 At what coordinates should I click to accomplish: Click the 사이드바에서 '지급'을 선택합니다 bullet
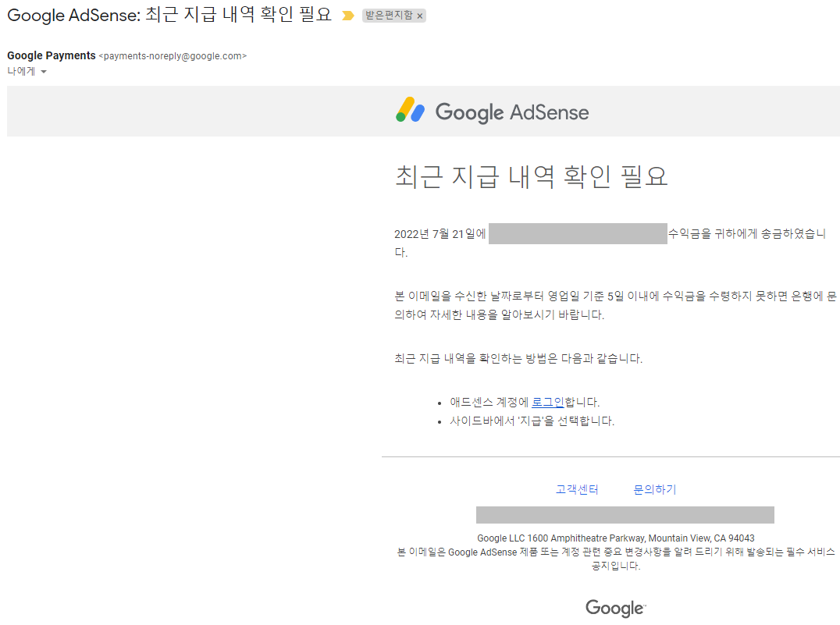click(x=532, y=421)
